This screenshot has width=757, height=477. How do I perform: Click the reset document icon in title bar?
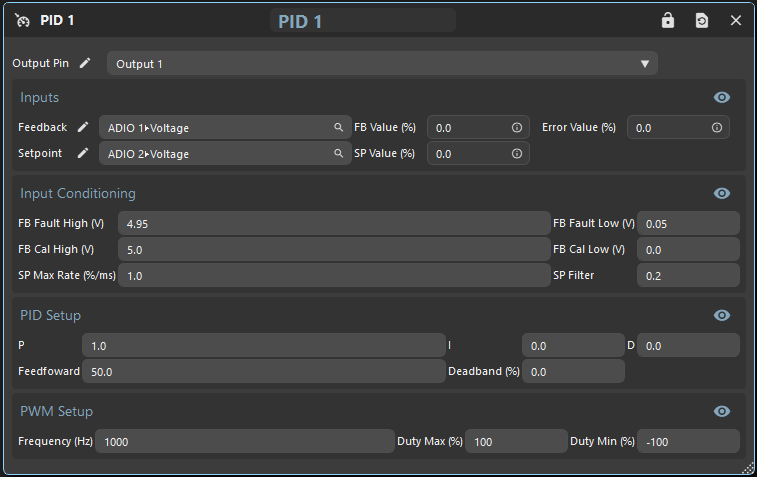pyautogui.click(x=702, y=20)
